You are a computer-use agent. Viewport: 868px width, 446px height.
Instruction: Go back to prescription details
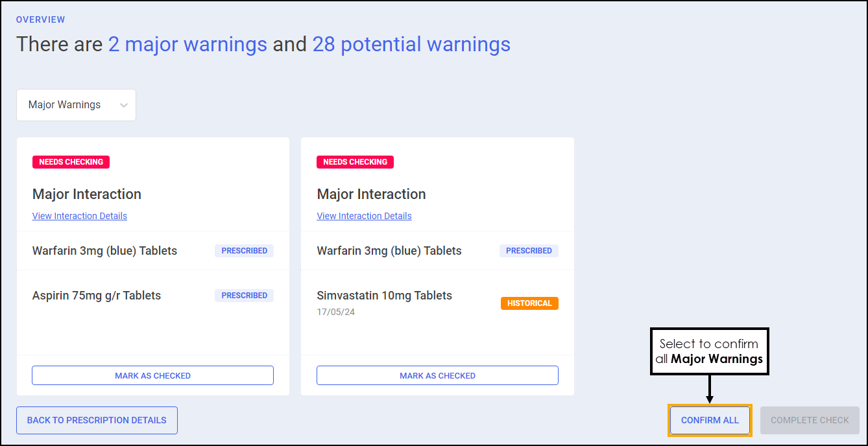pos(97,420)
